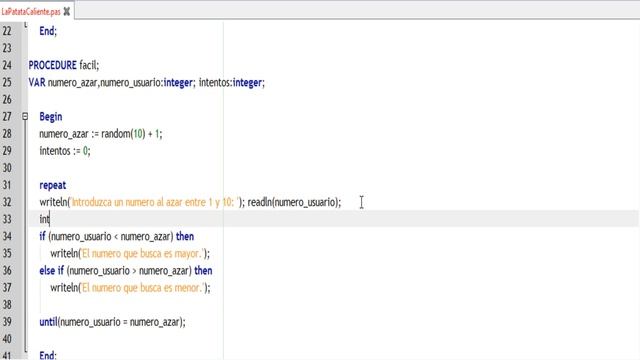
Task: Click line number 24 in gutter
Action: [7, 65]
